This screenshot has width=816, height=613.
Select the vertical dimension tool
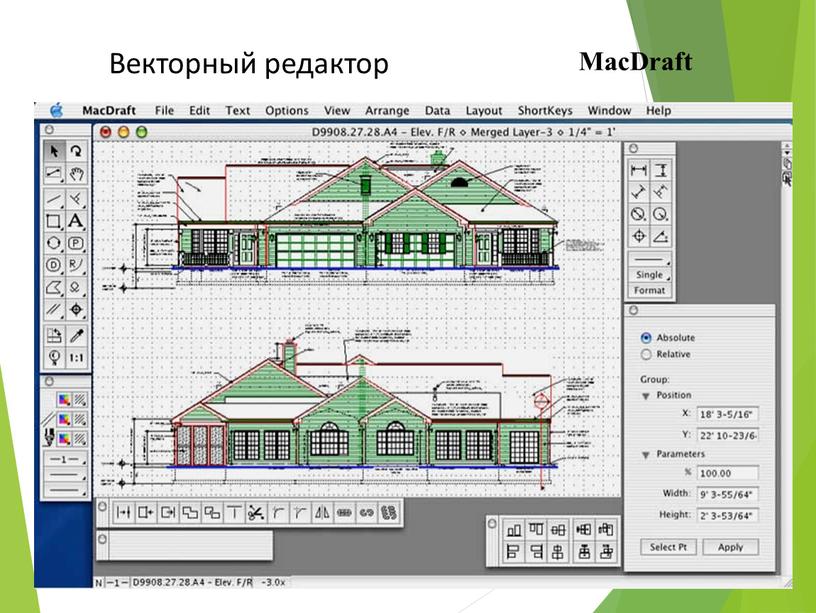point(660,170)
